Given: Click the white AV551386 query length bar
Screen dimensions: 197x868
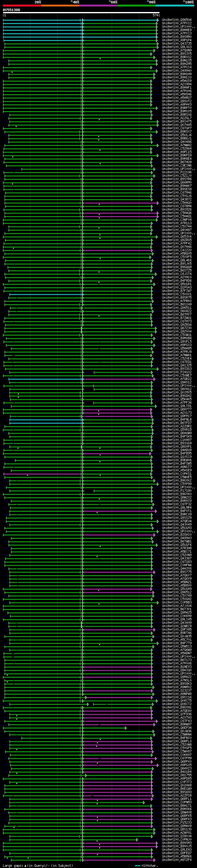Looking at the screenshot, I should [81, 12].
